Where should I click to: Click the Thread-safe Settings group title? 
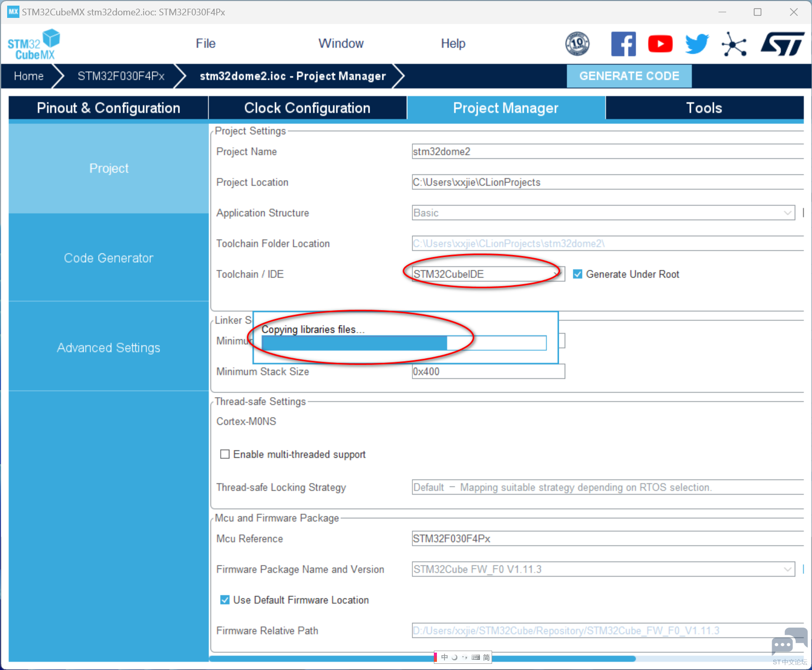pyautogui.click(x=260, y=402)
